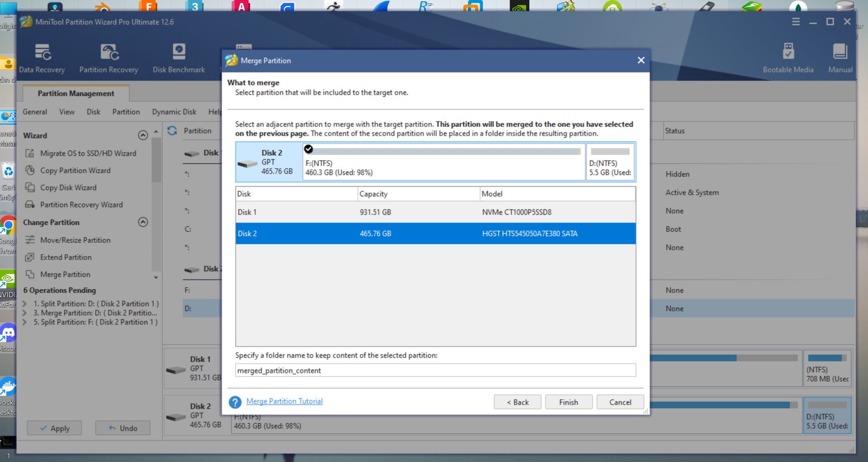Click the Capacity column header
Image resolution: width=868 pixels, height=462 pixels.
419,194
